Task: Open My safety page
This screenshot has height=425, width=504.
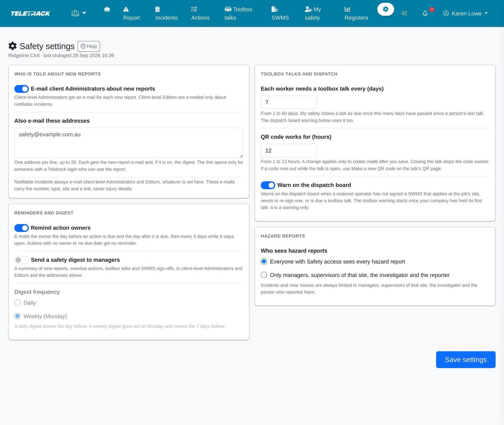Action: [x=313, y=14]
